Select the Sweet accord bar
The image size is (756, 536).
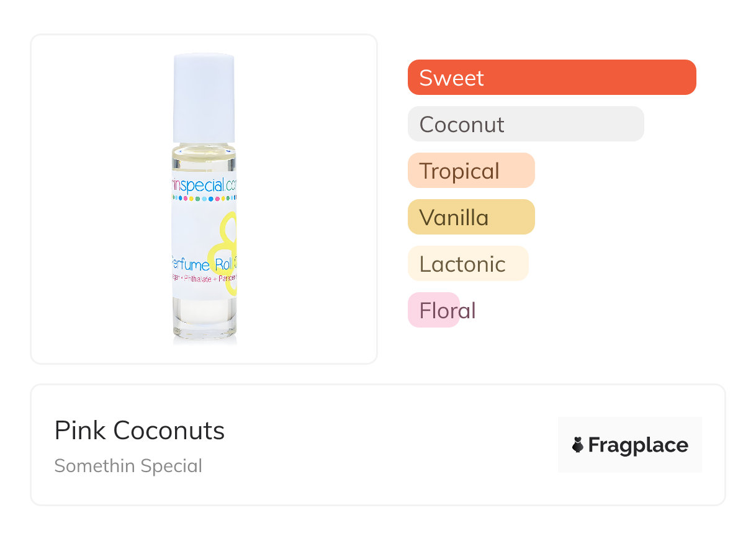(552, 78)
